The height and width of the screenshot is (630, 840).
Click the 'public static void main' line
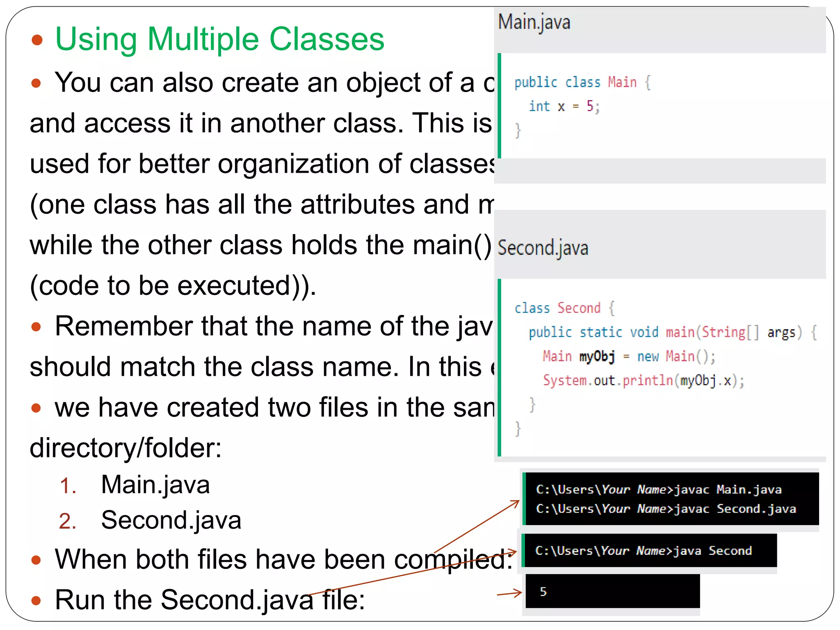pos(673,332)
